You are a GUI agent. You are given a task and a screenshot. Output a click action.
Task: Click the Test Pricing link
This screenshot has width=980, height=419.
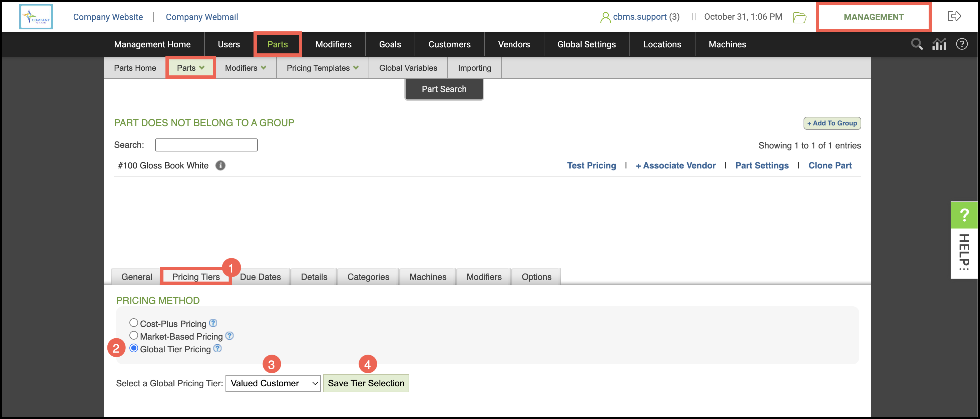pyautogui.click(x=591, y=165)
